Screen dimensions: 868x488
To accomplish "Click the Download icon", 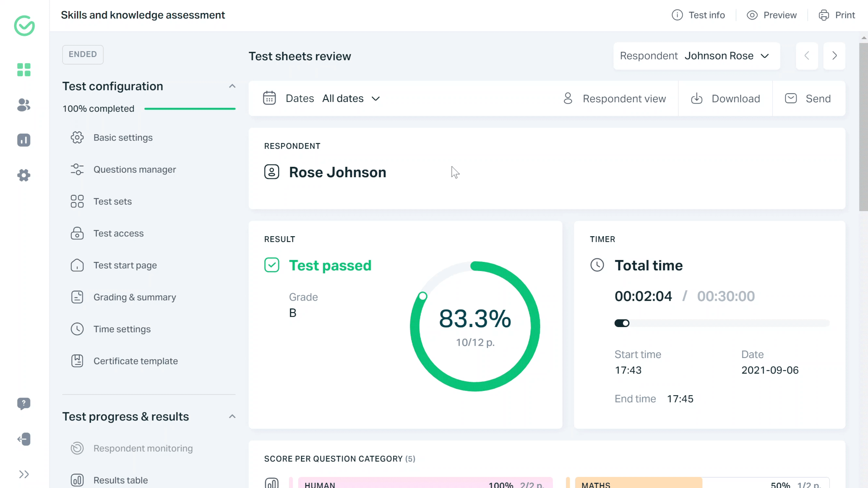I will [696, 98].
